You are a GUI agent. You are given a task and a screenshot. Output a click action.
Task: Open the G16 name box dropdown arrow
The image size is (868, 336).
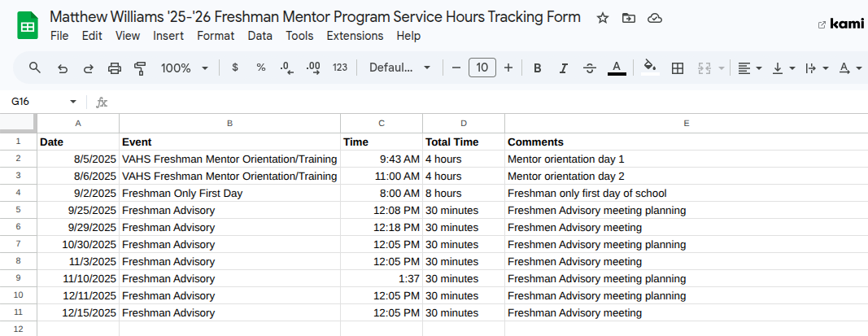pos(73,102)
